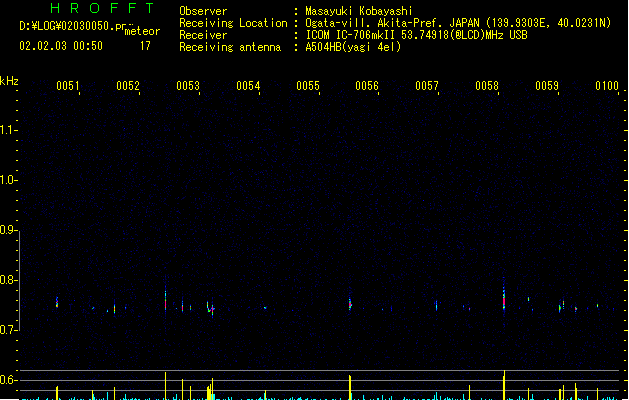Click the 0052 time marker
The height and width of the screenshot is (400, 629).
(x=128, y=86)
